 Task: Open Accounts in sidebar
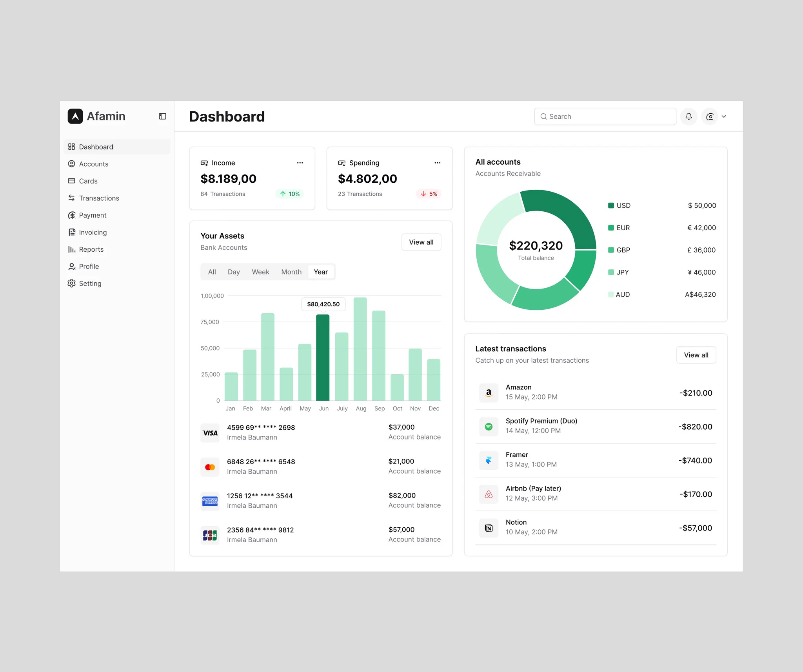pos(117,164)
